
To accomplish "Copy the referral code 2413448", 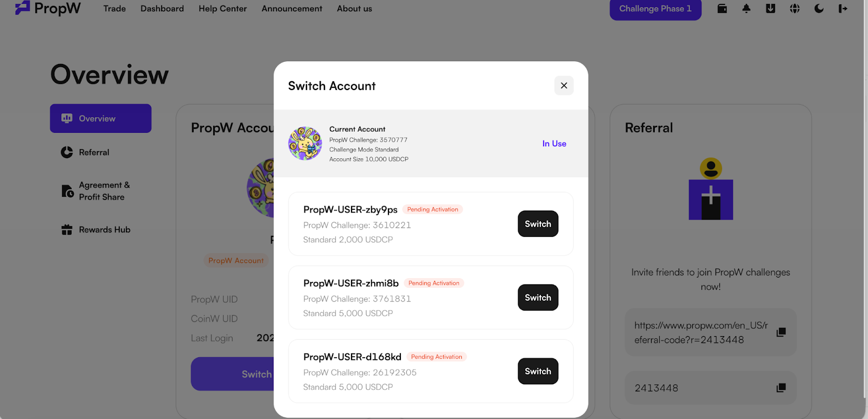I will tap(781, 388).
